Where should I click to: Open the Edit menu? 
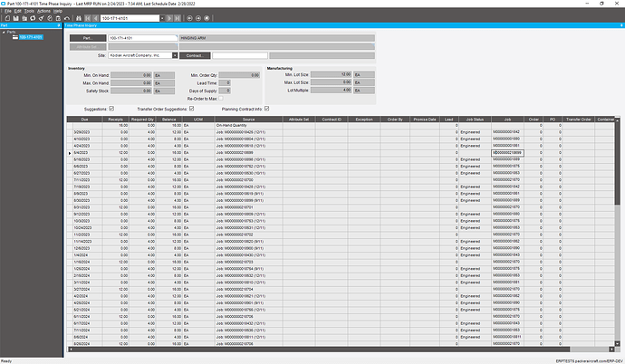[18, 11]
